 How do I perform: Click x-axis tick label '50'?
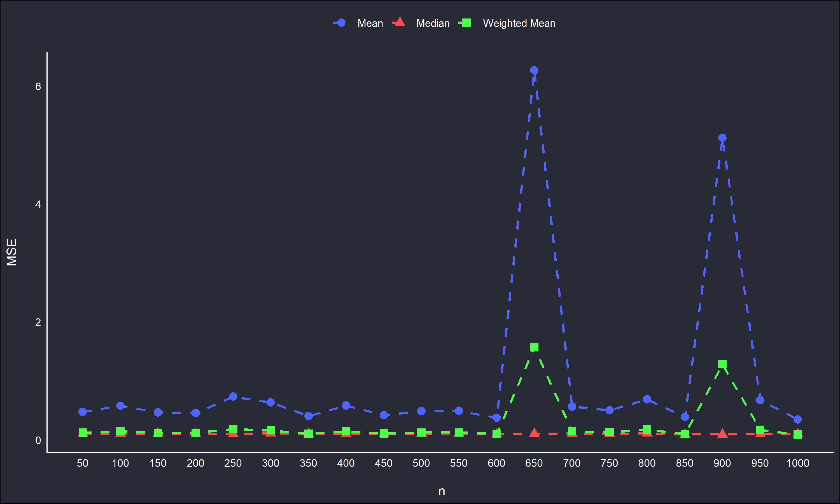(x=83, y=463)
